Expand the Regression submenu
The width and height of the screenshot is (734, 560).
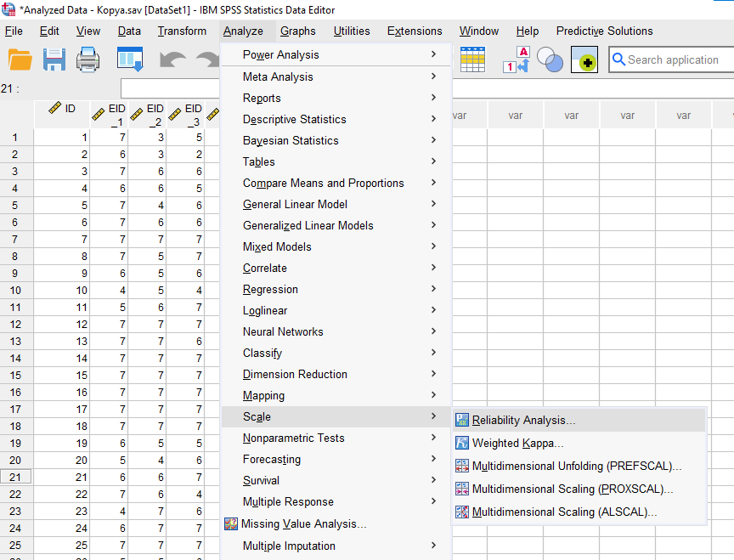[270, 290]
